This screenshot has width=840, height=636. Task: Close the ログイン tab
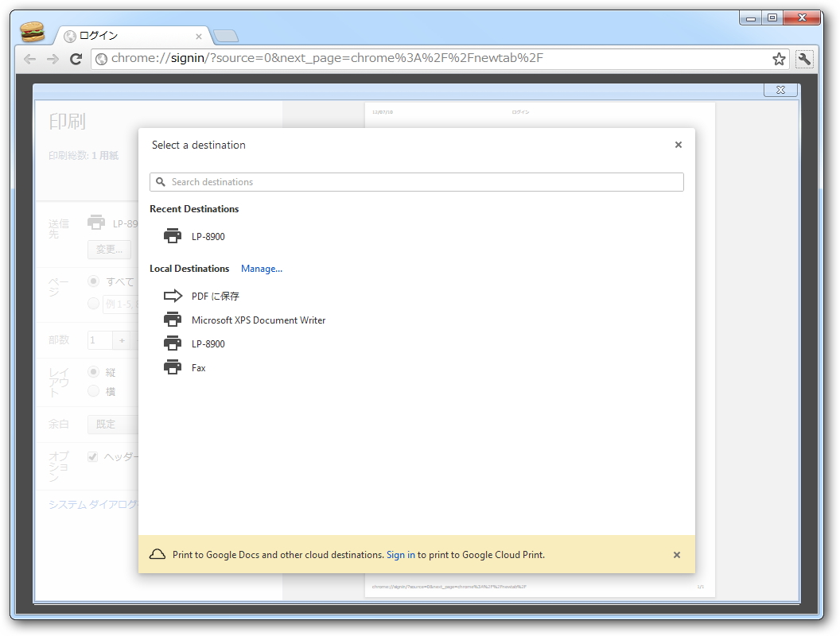[199, 37]
